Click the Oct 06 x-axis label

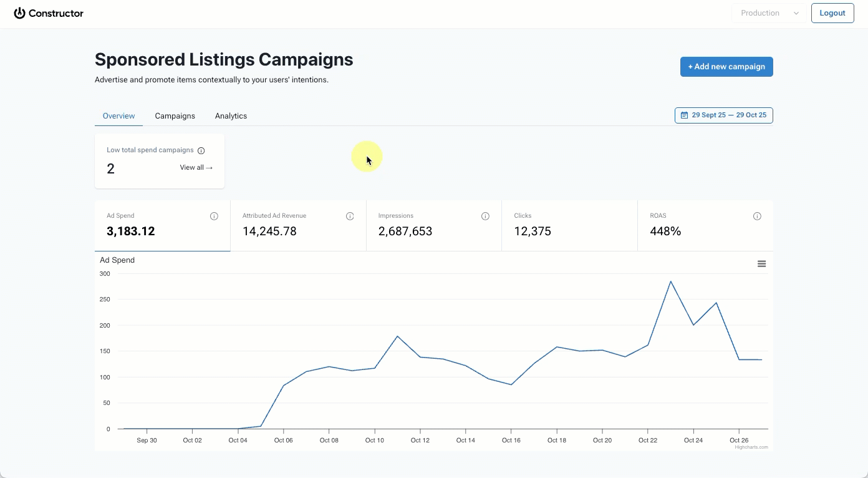pos(283,440)
